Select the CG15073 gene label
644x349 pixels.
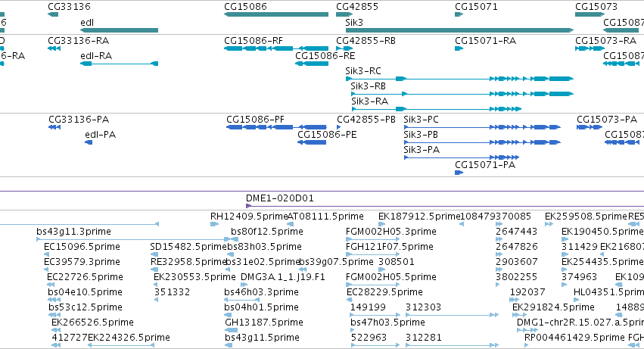596,7
